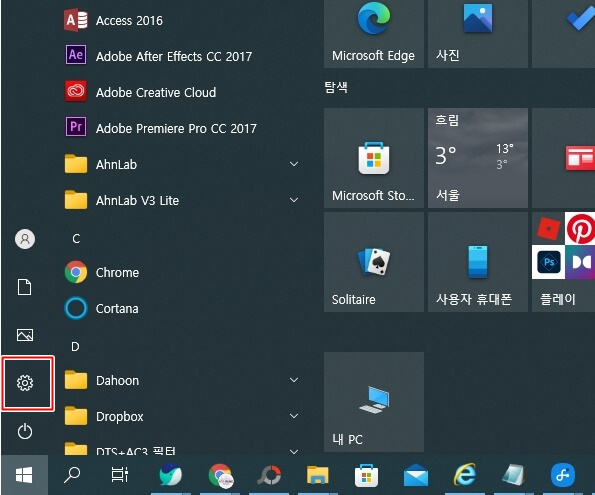Open the Documents icon in sidebar
The image size is (595, 495).
click(x=25, y=287)
